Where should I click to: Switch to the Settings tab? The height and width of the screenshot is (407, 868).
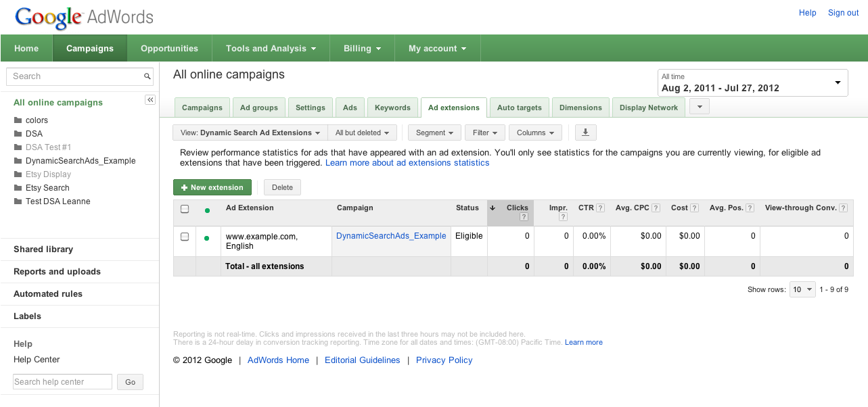point(311,107)
